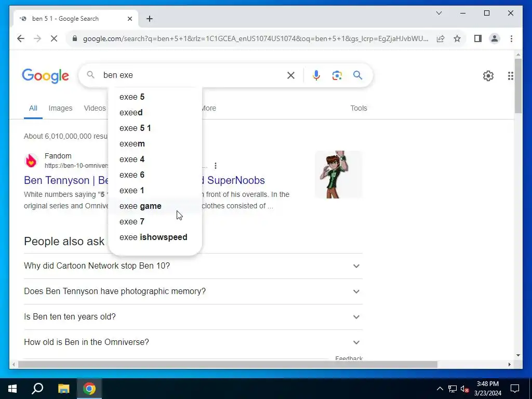Viewport: 532px width, 399px height.
Task: Open the three-dot menu on Fandom result
Action: tap(216, 166)
